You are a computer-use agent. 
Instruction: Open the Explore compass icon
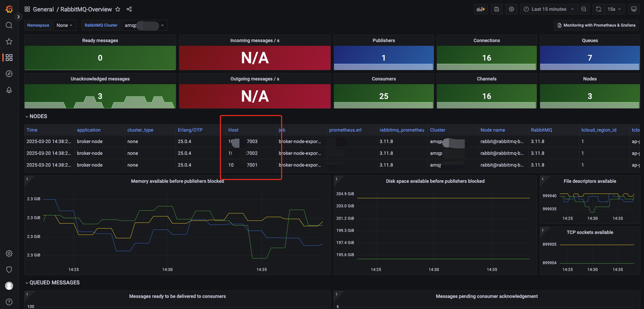[9, 74]
